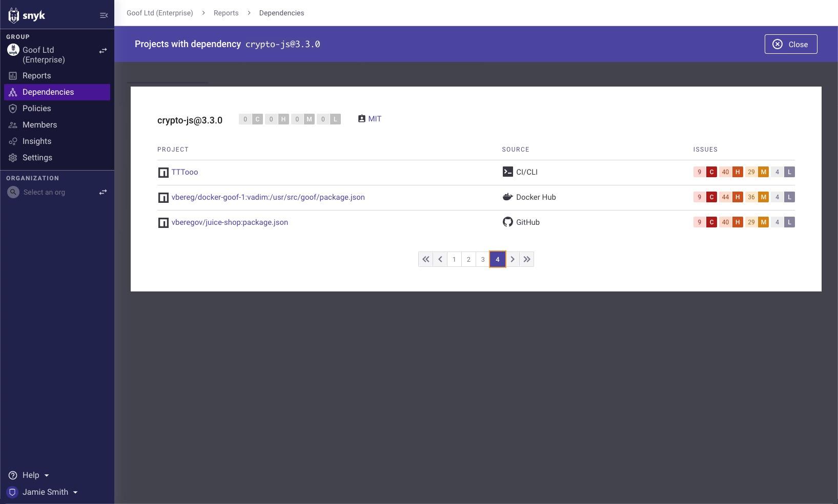The image size is (838, 504).
Task: Click the Jamie Smith avatar icon
Action: click(x=12, y=492)
